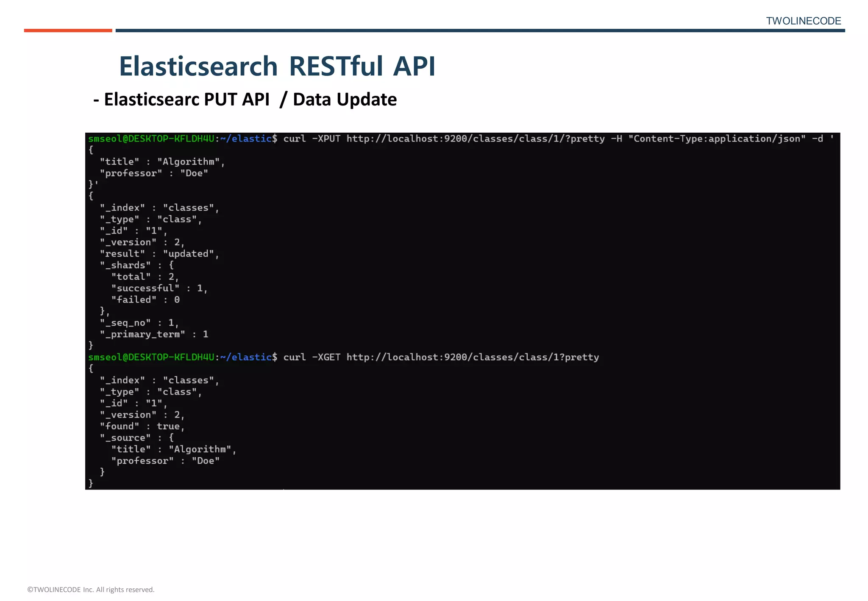868x601 pixels.
Task: Click the 'Elasticsearch RESTful API' slide title
Action: click(x=277, y=67)
